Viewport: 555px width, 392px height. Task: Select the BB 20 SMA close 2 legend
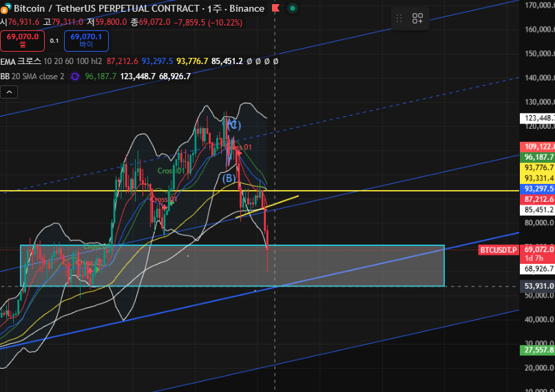pyautogui.click(x=32, y=76)
